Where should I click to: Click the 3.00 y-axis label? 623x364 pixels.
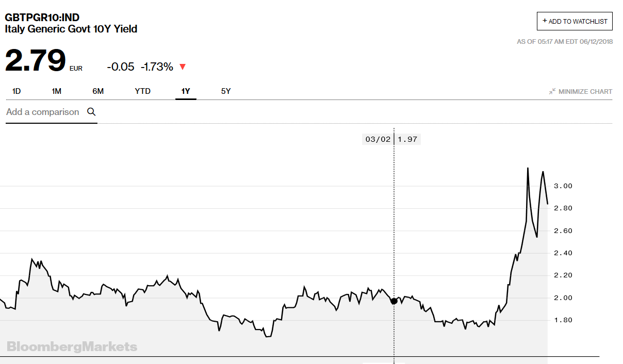[562, 186]
